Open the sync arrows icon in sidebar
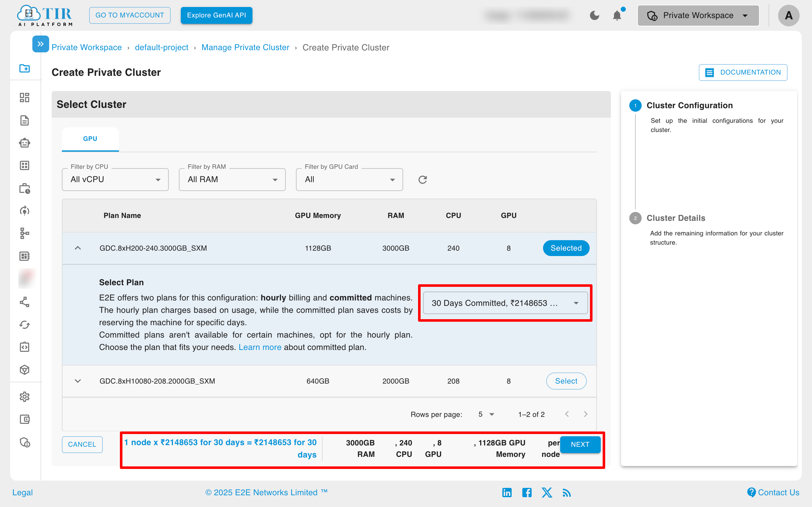This screenshot has height=507, width=812. [x=24, y=325]
